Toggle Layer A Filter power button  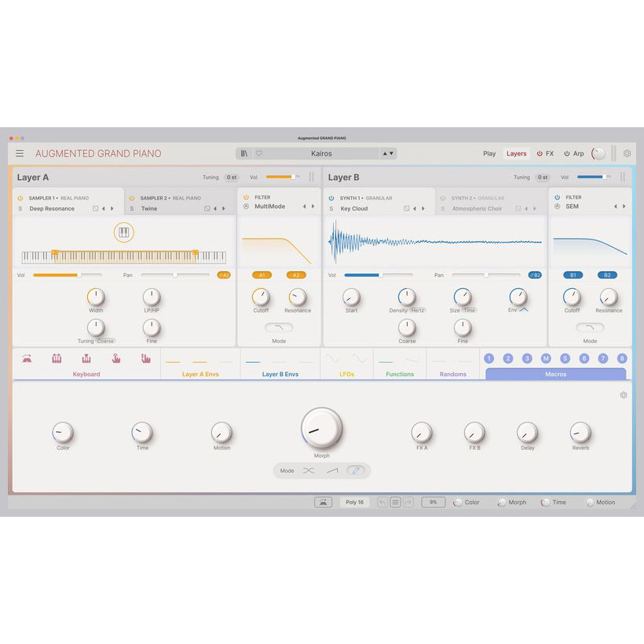(x=246, y=197)
